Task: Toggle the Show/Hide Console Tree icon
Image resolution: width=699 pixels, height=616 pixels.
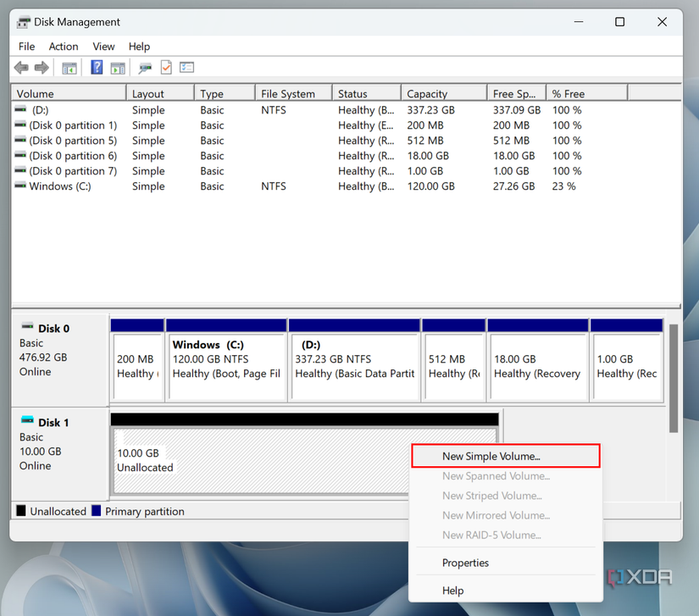Action: coord(69,68)
